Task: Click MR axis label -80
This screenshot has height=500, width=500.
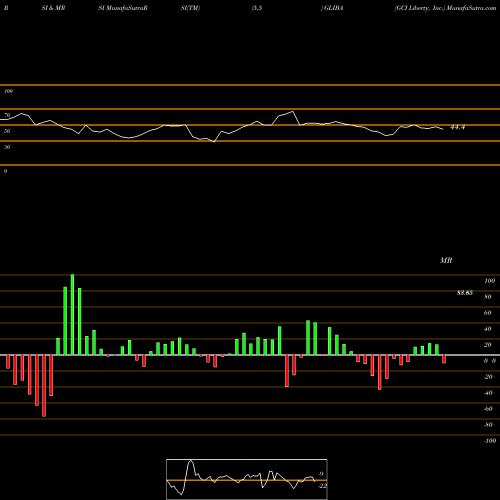Action: pos(488,425)
